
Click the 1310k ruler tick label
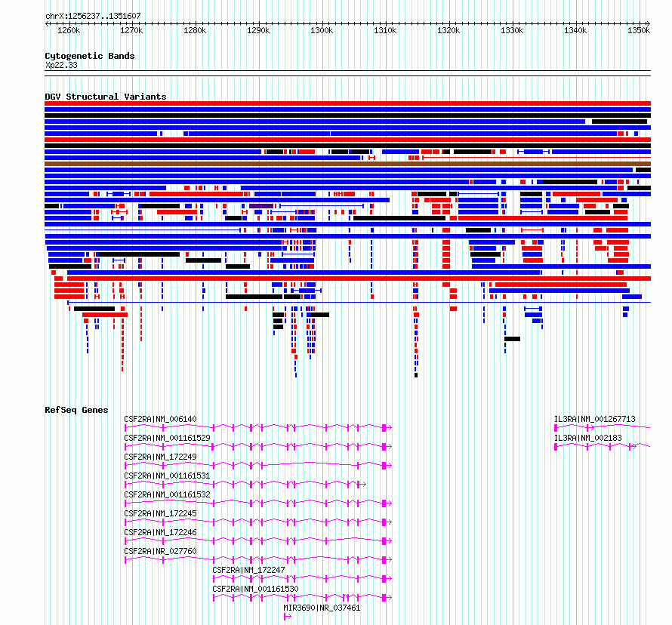click(x=385, y=30)
